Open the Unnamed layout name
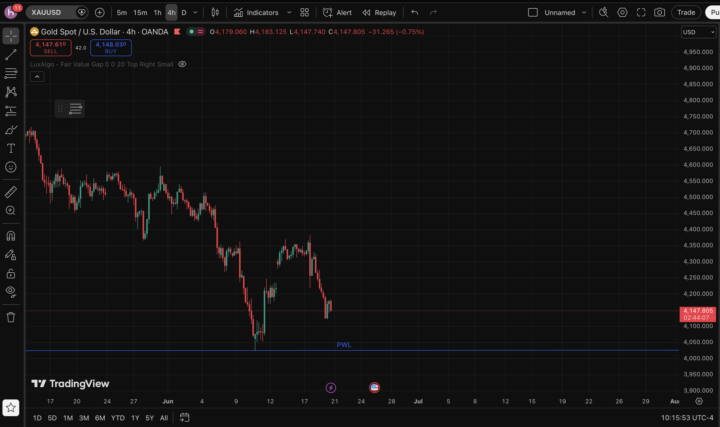 pos(559,12)
